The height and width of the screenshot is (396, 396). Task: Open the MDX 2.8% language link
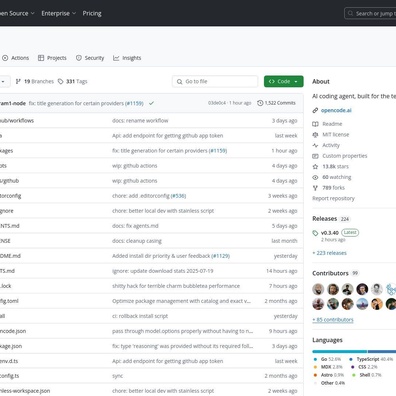(328, 367)
